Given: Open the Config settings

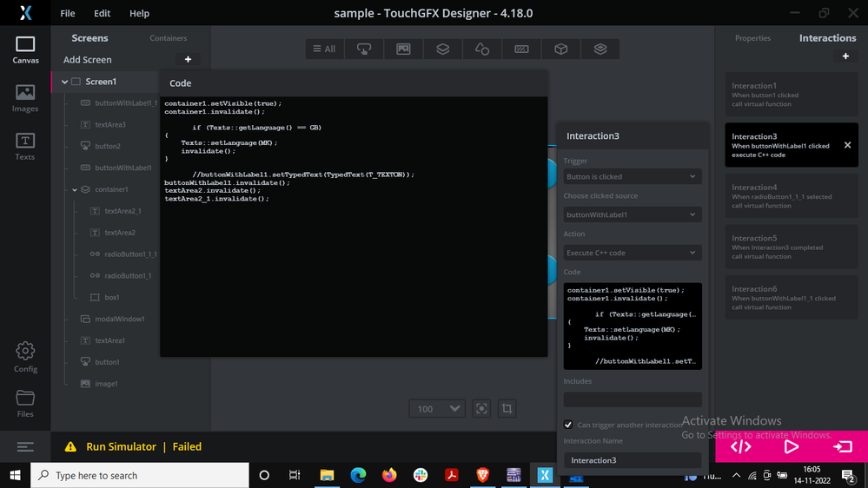Looking at the screenshot, I should (25, 358).
